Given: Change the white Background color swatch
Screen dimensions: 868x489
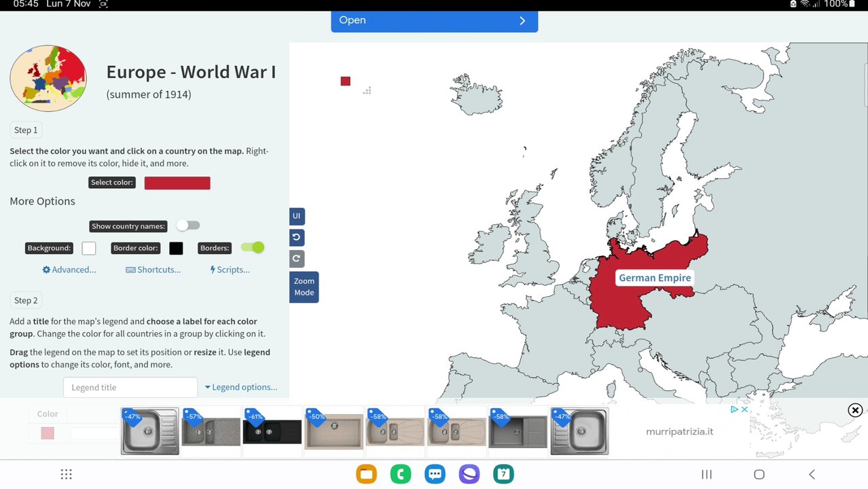Looking at the screenshot, I should click(89, 248).
